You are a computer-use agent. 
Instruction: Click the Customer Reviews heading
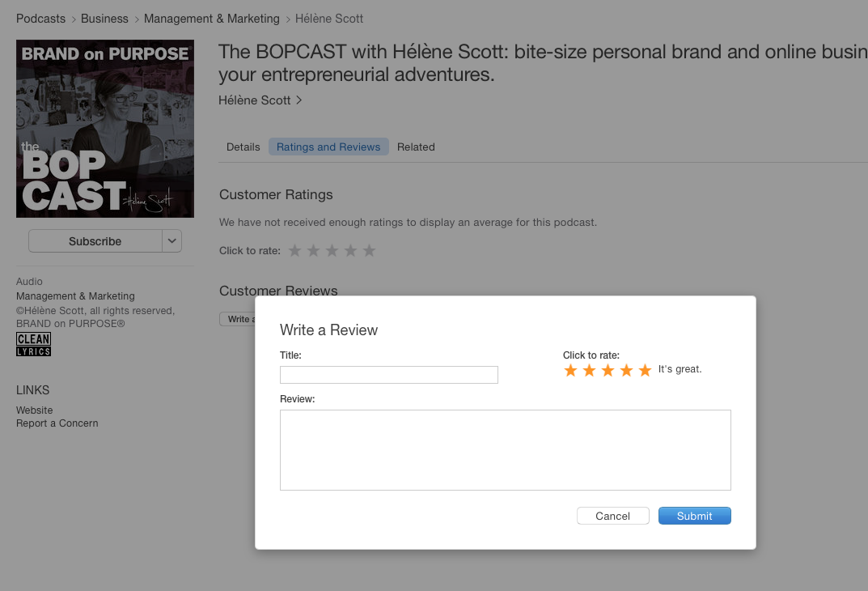point(278,291)
